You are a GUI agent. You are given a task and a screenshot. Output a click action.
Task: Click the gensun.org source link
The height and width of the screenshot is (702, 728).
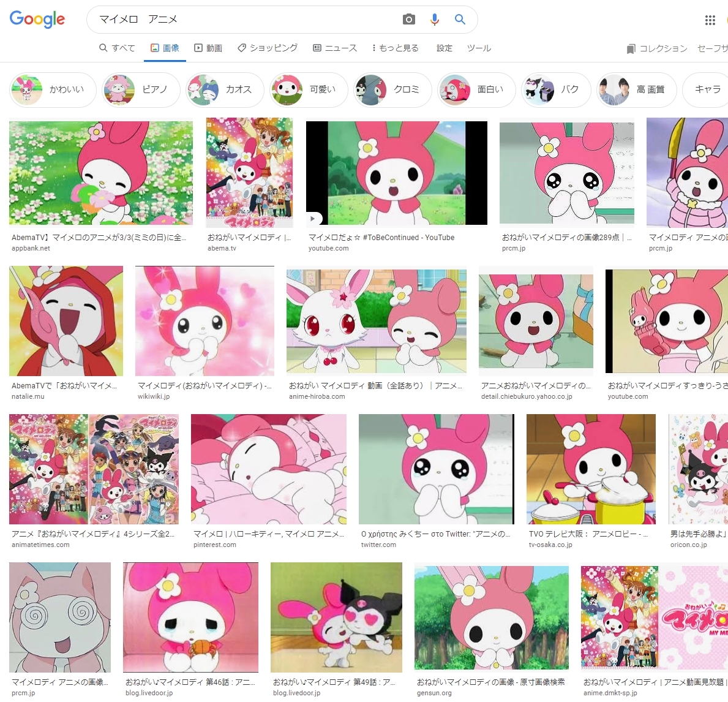434,693
